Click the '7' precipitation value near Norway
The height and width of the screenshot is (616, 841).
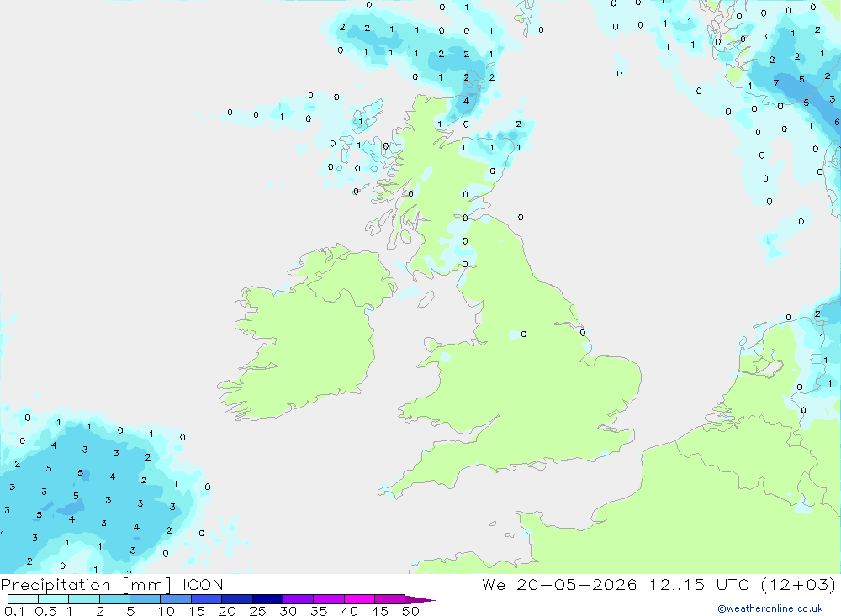[776, 82]
